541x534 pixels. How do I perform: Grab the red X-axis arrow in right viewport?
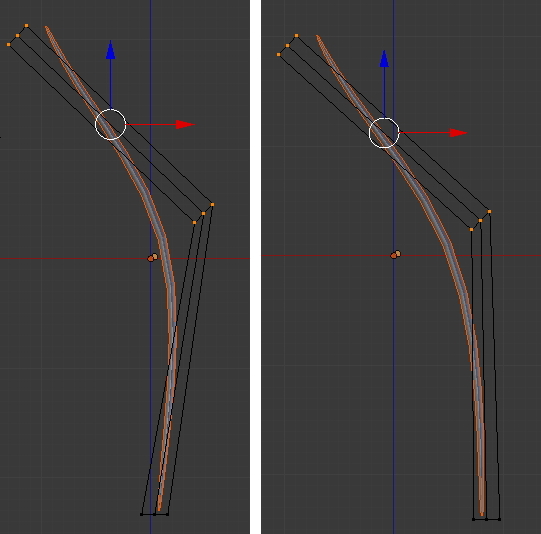[x=458, y=133]
